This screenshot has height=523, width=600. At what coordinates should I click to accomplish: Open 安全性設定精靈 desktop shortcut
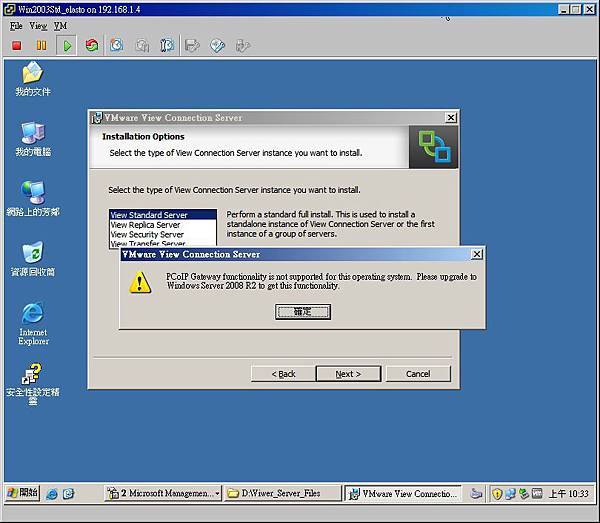(x=33, y=384)
